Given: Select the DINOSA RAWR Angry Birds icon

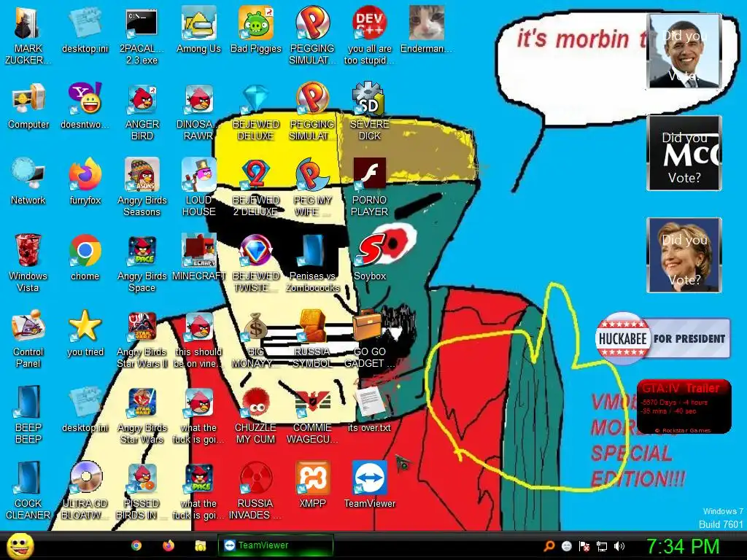Looking at the screenshot, I should [x=198, y=112].
